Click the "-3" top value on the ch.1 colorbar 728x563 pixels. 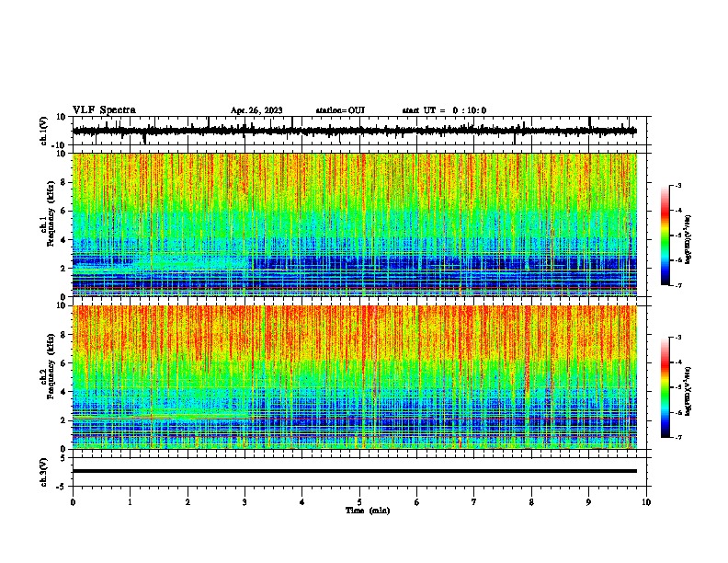pos(678,185)
